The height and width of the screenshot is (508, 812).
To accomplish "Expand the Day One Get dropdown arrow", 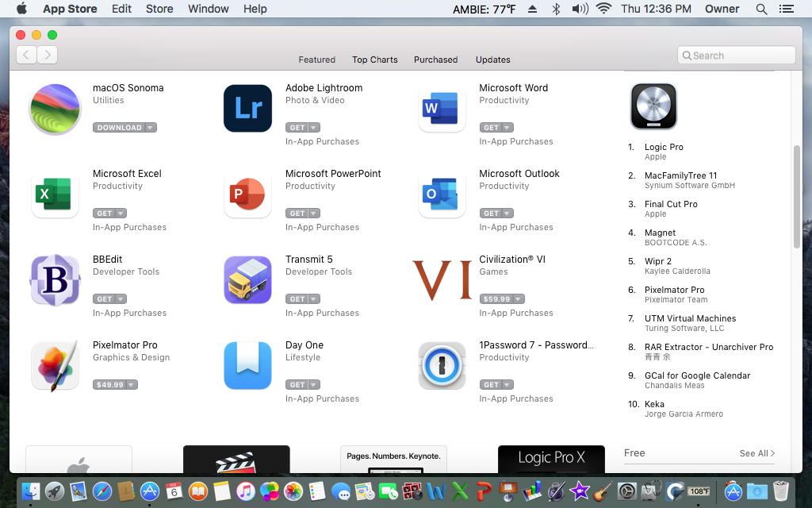I will pyautogui.click(x=314, y=385).
